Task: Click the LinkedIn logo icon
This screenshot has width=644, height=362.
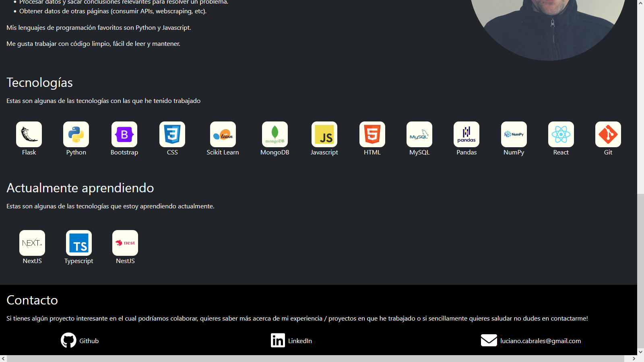Action: 278,340
